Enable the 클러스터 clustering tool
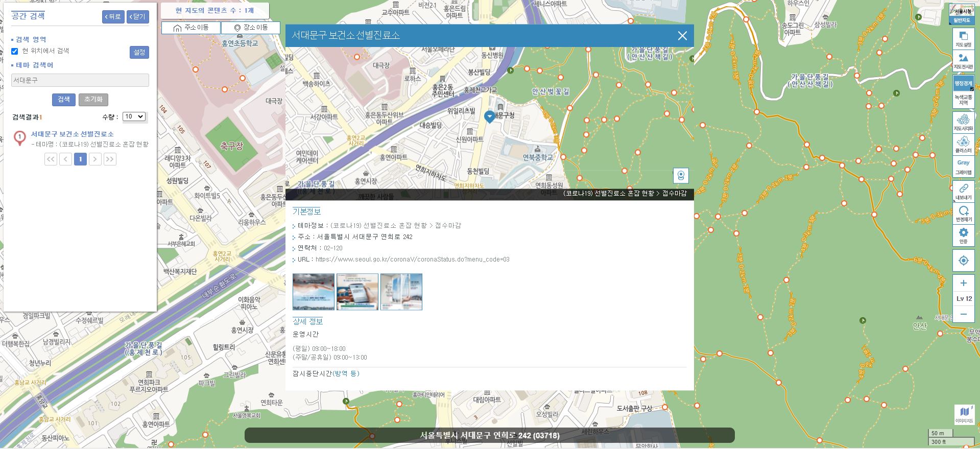The width and height of the screenshot is (980, 449). pyautogui.click(x=963, y=145)
